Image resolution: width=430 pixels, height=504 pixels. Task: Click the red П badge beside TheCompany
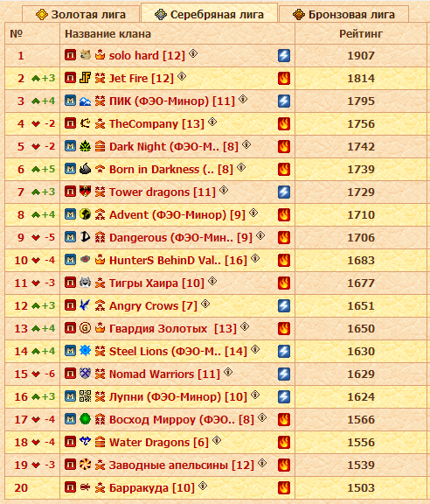(70, 123)
